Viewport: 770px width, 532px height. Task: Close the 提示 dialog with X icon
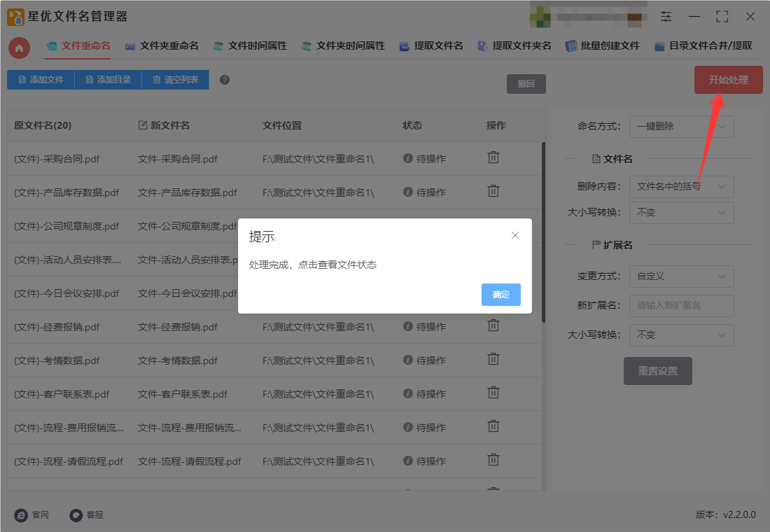(514, 235)
